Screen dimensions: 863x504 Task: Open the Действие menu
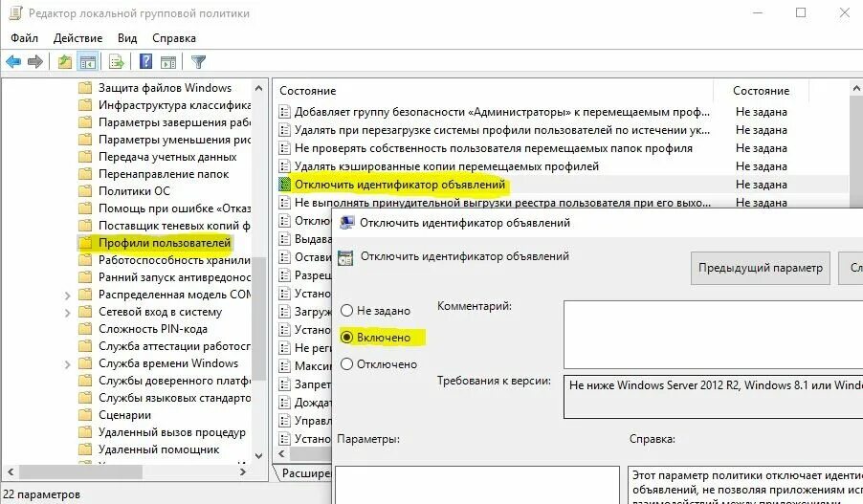pos(77,38)
